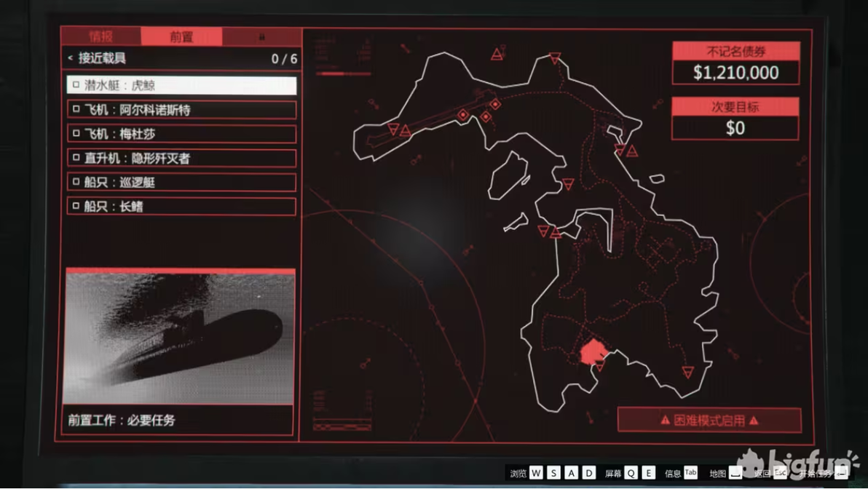Click the S key hint
Viewport: 868px width, 489px height.
tap(553, 473)
